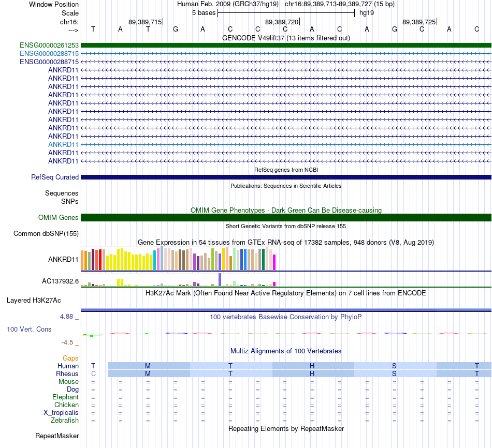
Task: Click the M codon in the Human row
Action: click(148, 366)
